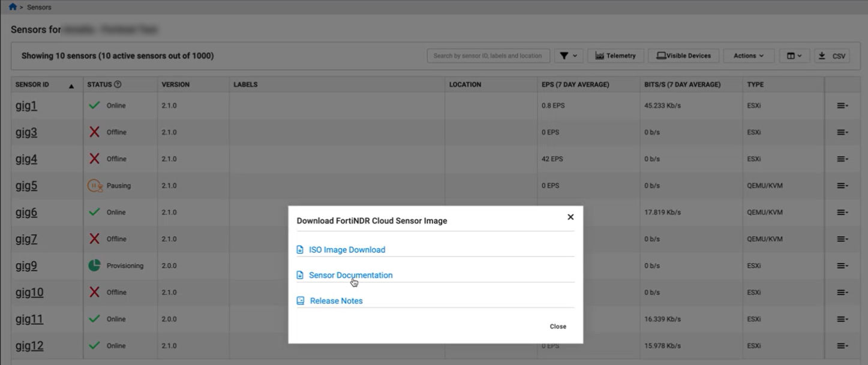This screenshot has height=365, width=868.
Task: Click the sensor search input field
Action: coord(488,56)
